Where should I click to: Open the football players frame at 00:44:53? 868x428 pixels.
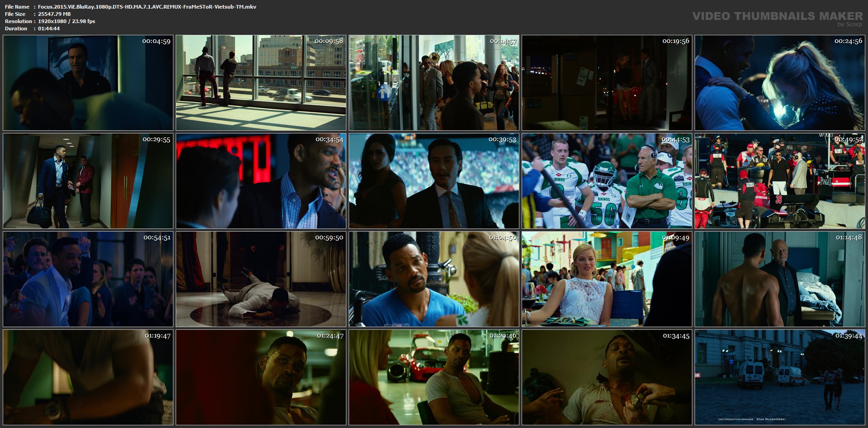click(x=607, y=181)
